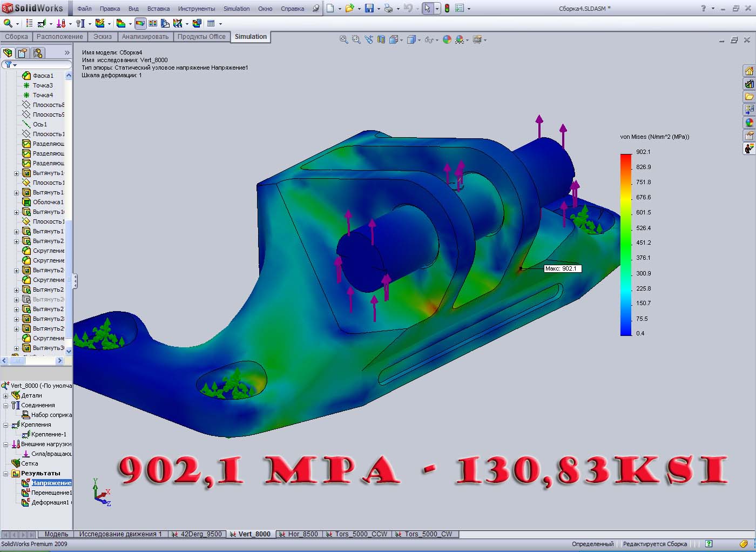This screenshot has height=552, width=756.
Task: Open the Display Style cube icon
Action: click(x=411, y=39)
